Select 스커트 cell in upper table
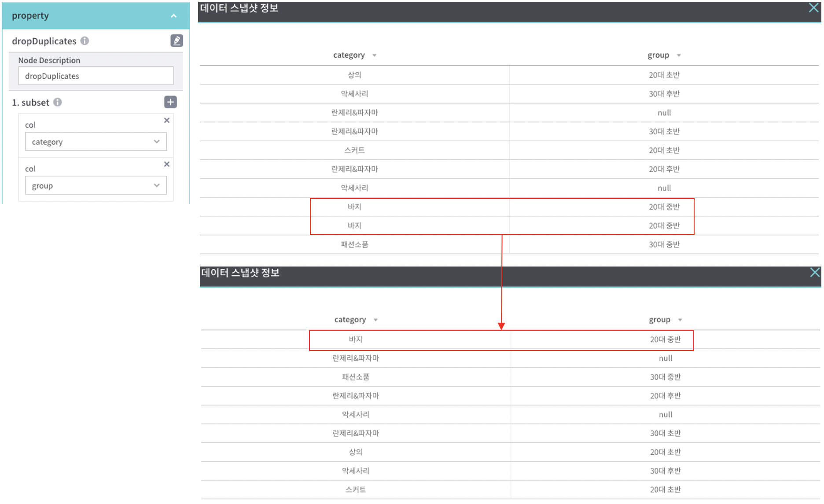Image resolution: width=824 pixels, height=504 pixels. 354,150
